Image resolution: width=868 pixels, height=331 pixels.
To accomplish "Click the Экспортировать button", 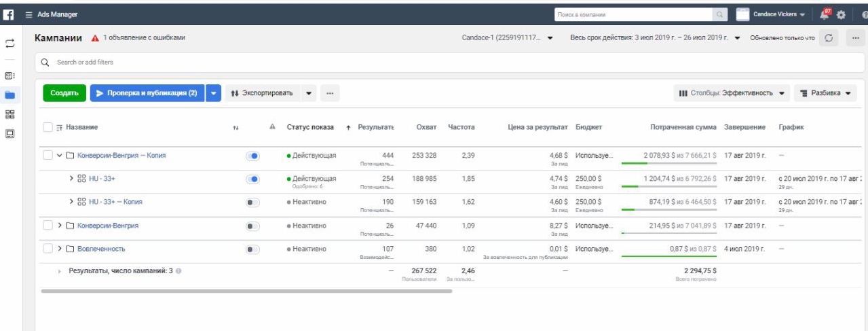I will tap(263, 93).
